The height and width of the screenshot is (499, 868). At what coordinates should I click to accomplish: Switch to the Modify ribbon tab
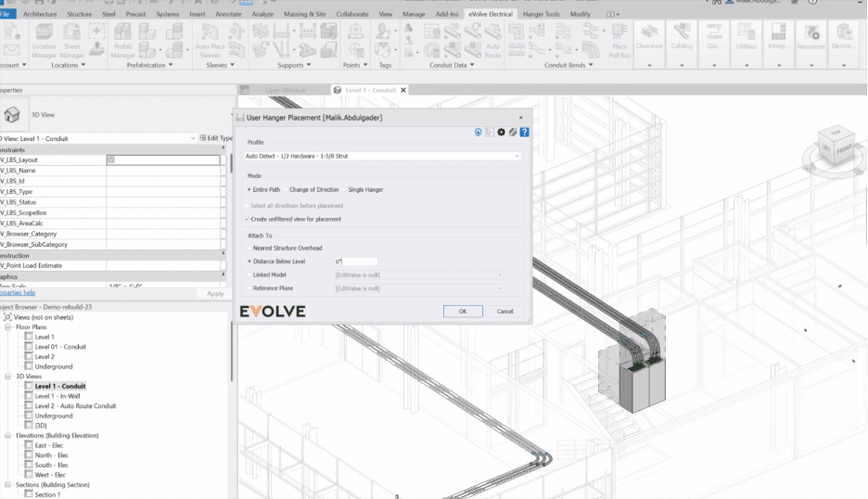pyautogui.click(x=581, y=14)
